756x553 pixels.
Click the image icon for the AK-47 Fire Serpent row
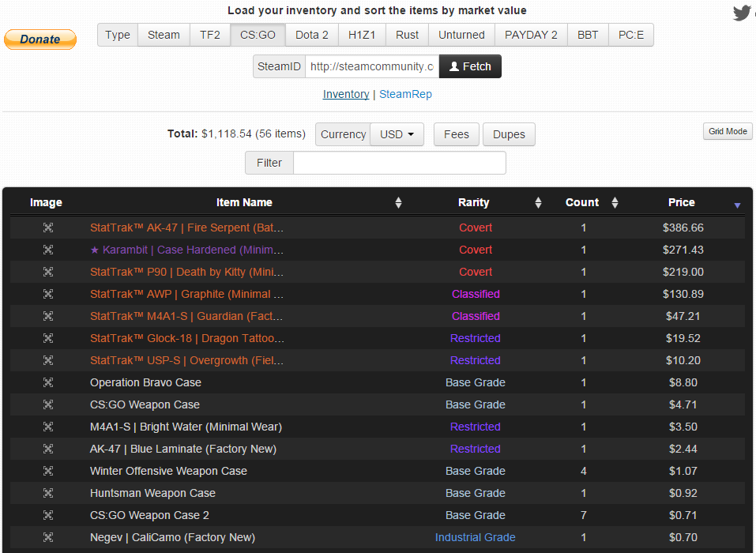point(48,228)
